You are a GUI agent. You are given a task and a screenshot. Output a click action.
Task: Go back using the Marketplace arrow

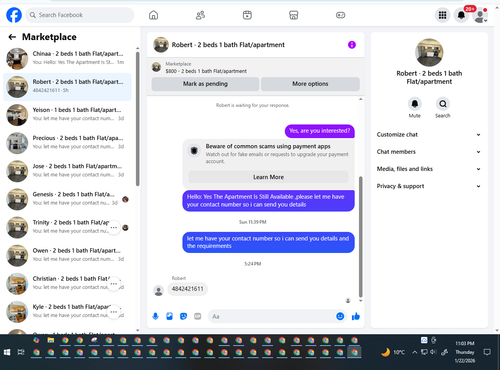click(12, 37)
